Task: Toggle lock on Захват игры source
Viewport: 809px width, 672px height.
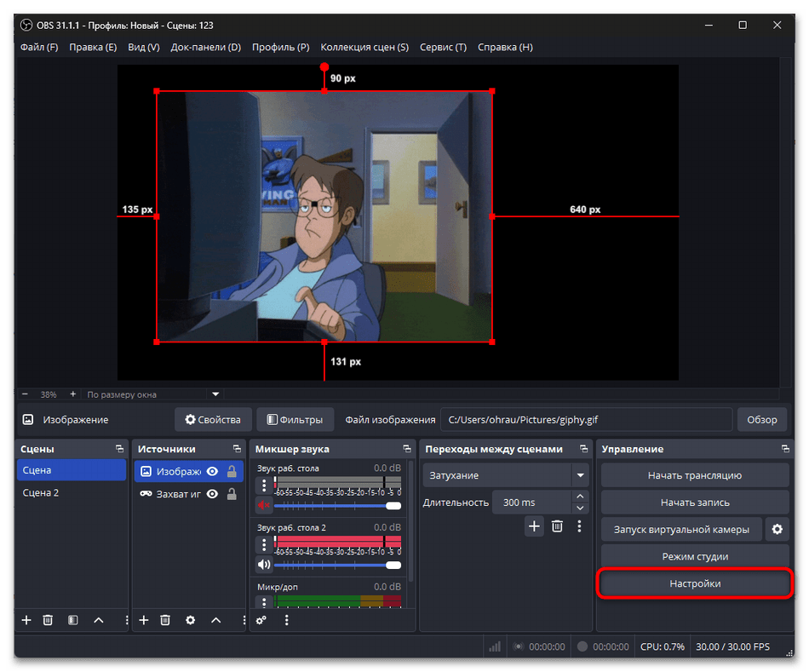Action: [x=232, y=494]
